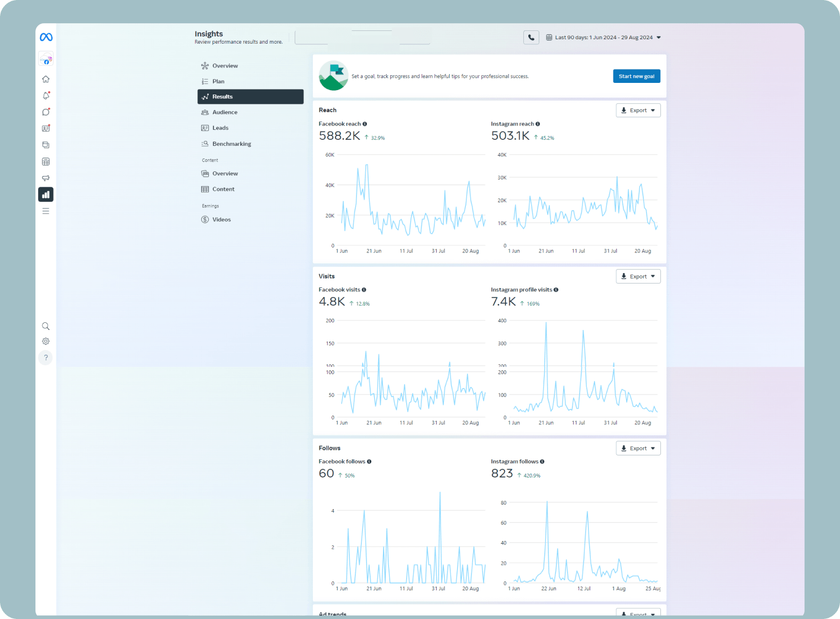Open Plan in Insights menu
This screenshot has width=840, height=619.
click(250, 81)
